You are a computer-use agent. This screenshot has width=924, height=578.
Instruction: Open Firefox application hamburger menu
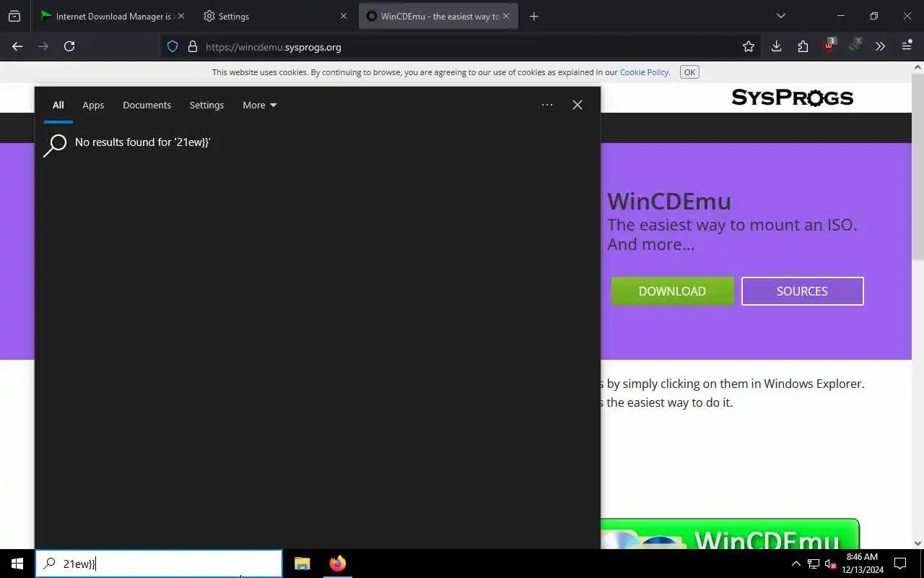(x=907, y=46)
